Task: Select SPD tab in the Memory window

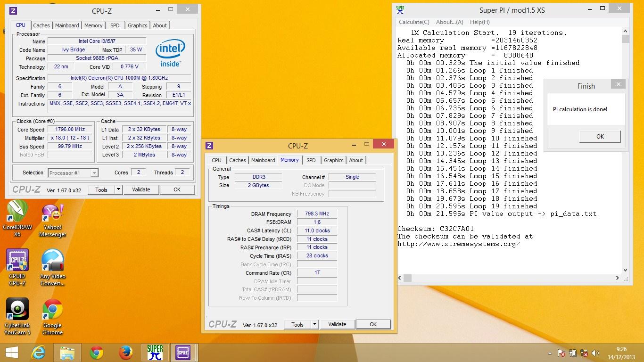Action: pyautogui.click(x=311, y=160)
